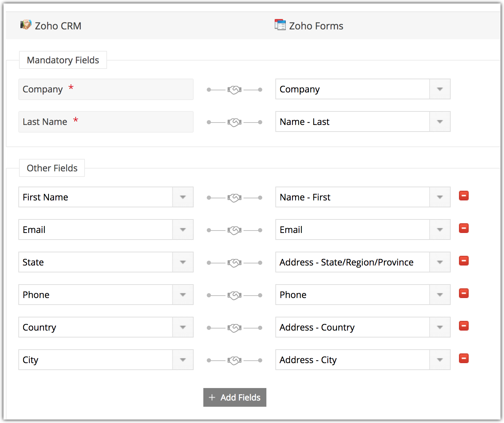Remove the State mapping row
504x423 pixels.
coord(463,261)
